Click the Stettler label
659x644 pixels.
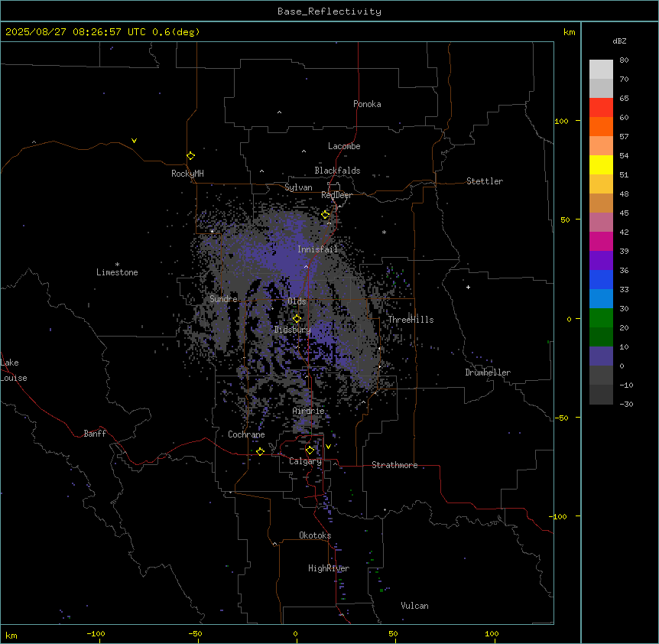point(485,181)
